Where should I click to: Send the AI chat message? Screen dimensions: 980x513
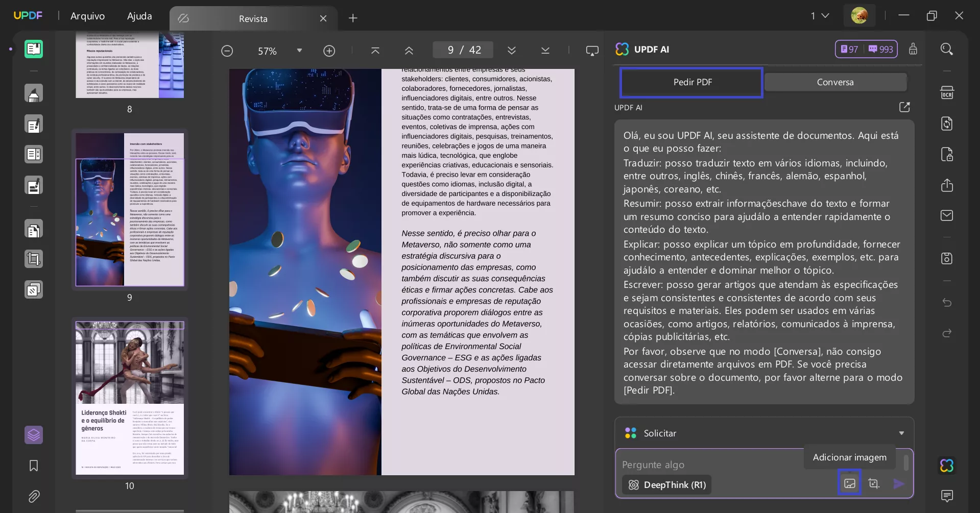tap(899, 483)
